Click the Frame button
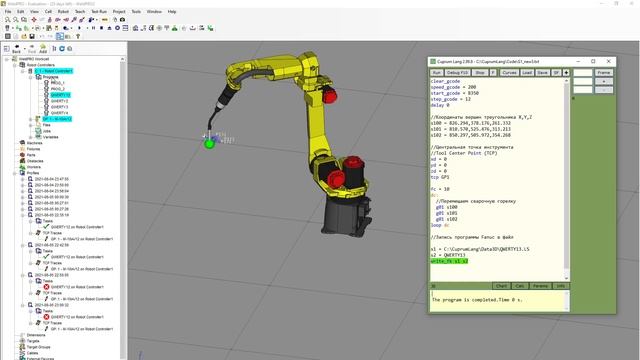The image size is (640, 360). point(603,73)
